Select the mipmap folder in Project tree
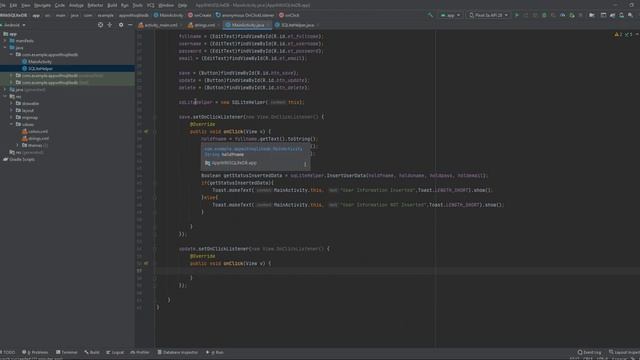 tap(29, 117)
